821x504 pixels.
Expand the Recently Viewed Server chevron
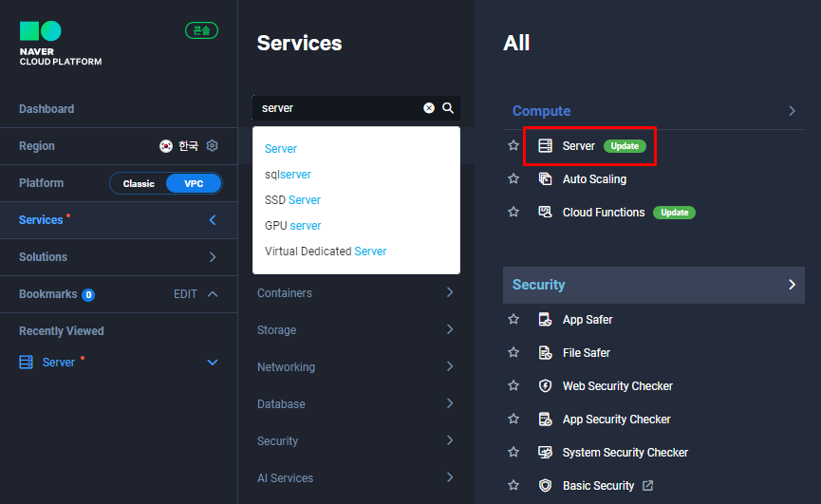213,363
